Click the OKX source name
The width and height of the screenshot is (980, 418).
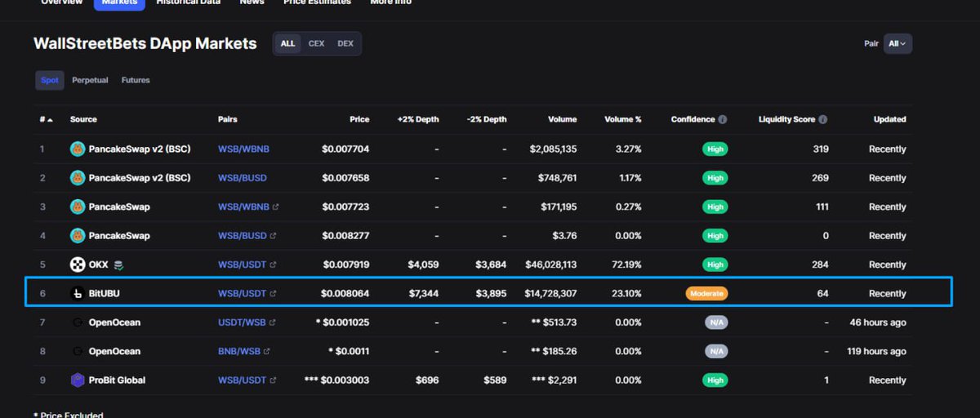click(x=98, y=265)
